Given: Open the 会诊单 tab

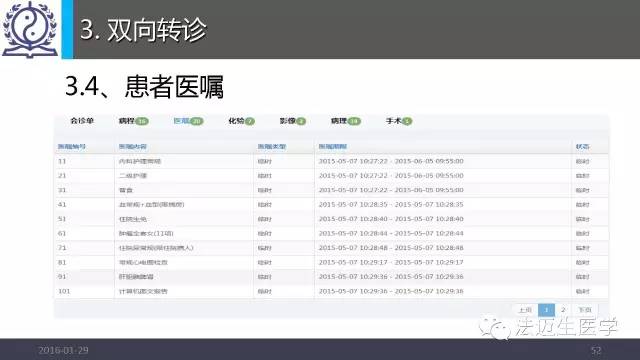Looking at the screenshot, I should click(x=82, y=121).
